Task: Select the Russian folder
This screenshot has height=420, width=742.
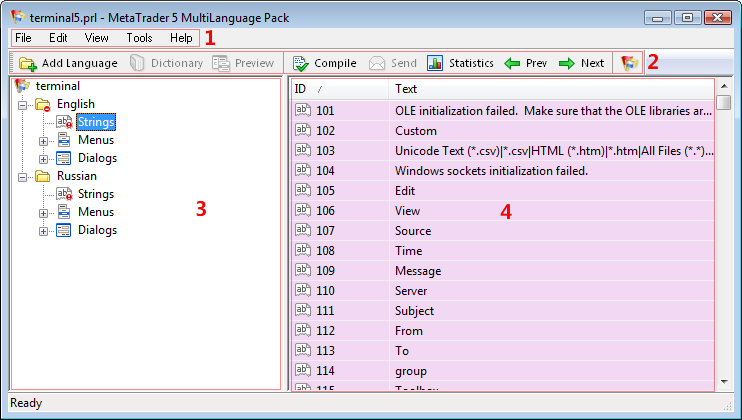Action: [x=77, y=176]
